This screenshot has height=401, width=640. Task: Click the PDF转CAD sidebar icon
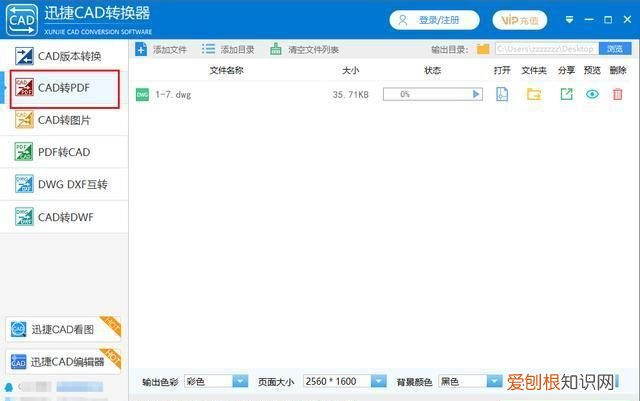point(24,152)
